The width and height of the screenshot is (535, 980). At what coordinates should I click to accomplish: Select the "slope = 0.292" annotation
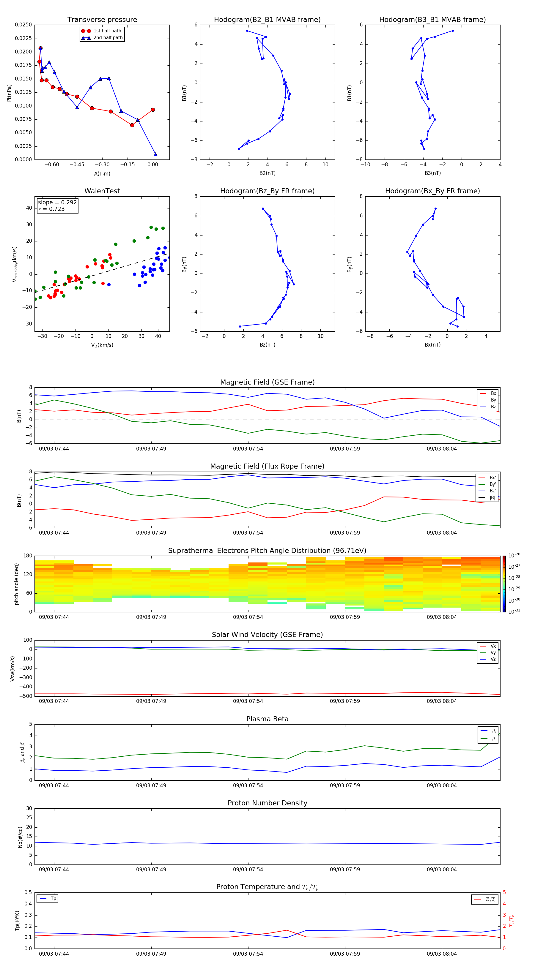[x=57, y=203]
